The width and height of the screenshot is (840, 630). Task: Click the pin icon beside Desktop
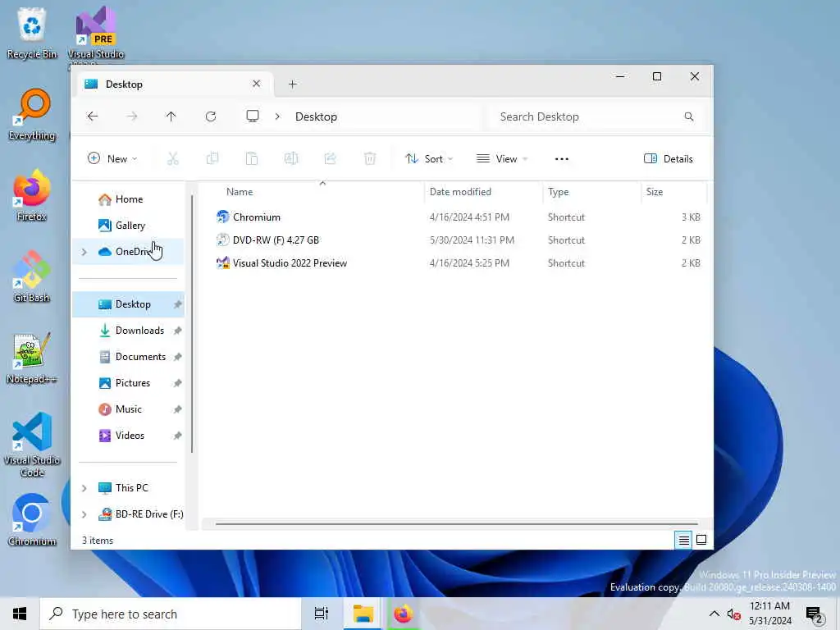pyautogui.click(x=177, y=304)
